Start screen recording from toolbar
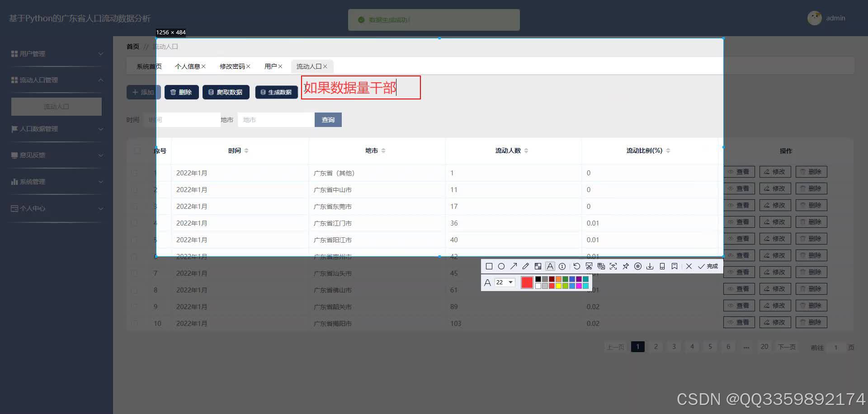This screenshot has height=414, width=868. [637, 266]
